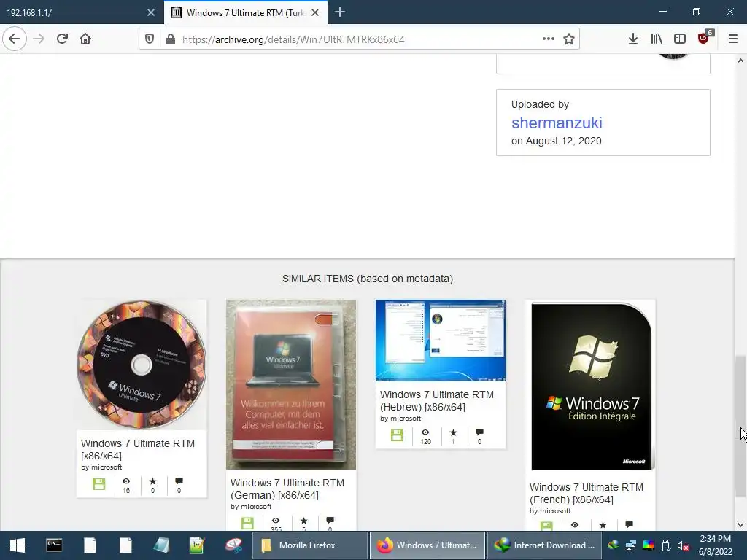Open the Library bookmarks icon

(x=657, y=39)
